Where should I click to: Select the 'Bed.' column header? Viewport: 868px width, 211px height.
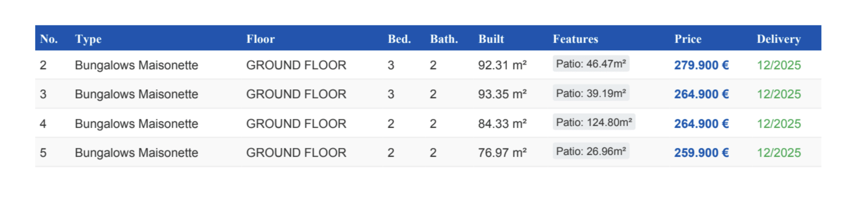pos(399,39)
